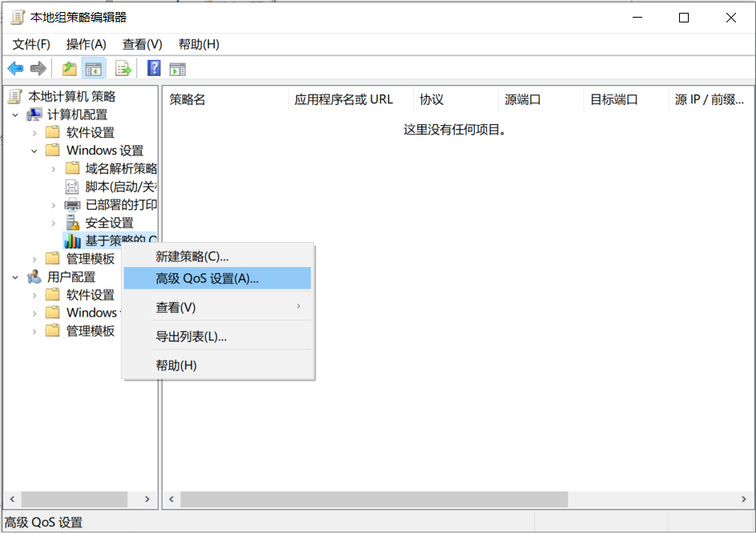
Task: Click the 基于策略的 QoS bar chart icon
Action: (x=72, y=240)
